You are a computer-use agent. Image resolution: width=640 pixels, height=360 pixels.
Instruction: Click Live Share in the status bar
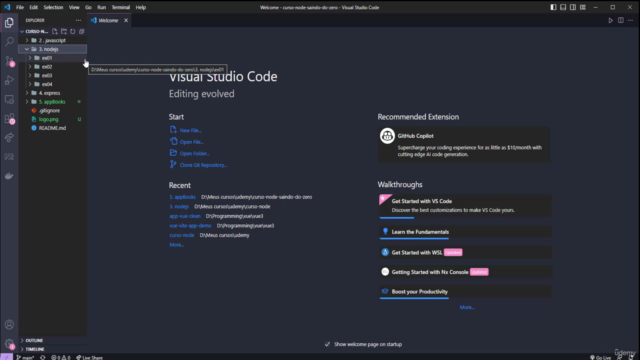[89, 357]
